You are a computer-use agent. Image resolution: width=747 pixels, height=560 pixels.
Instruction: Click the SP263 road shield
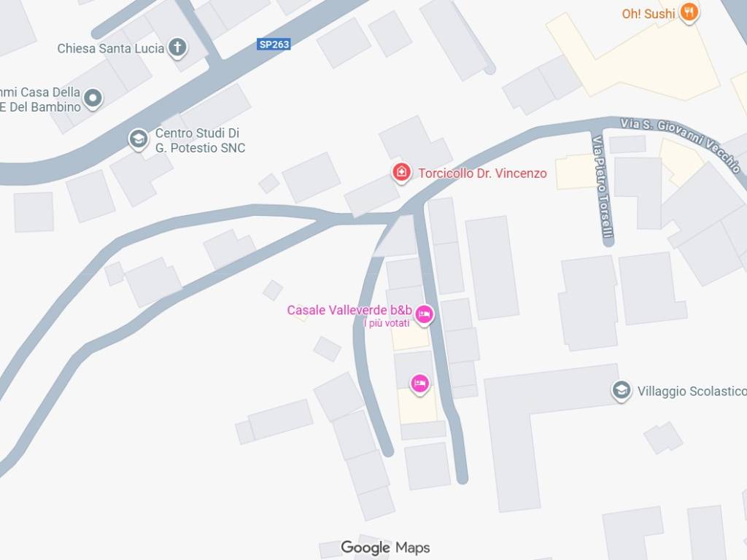274,44
